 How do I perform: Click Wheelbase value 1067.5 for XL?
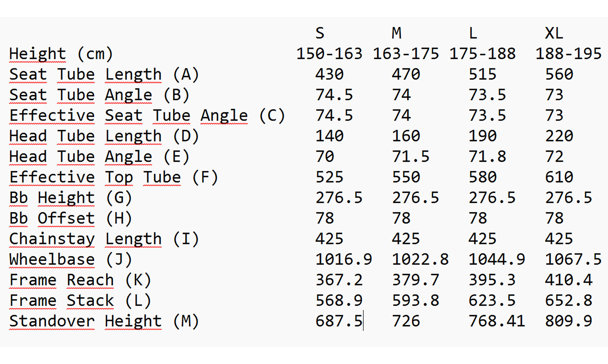573,260
